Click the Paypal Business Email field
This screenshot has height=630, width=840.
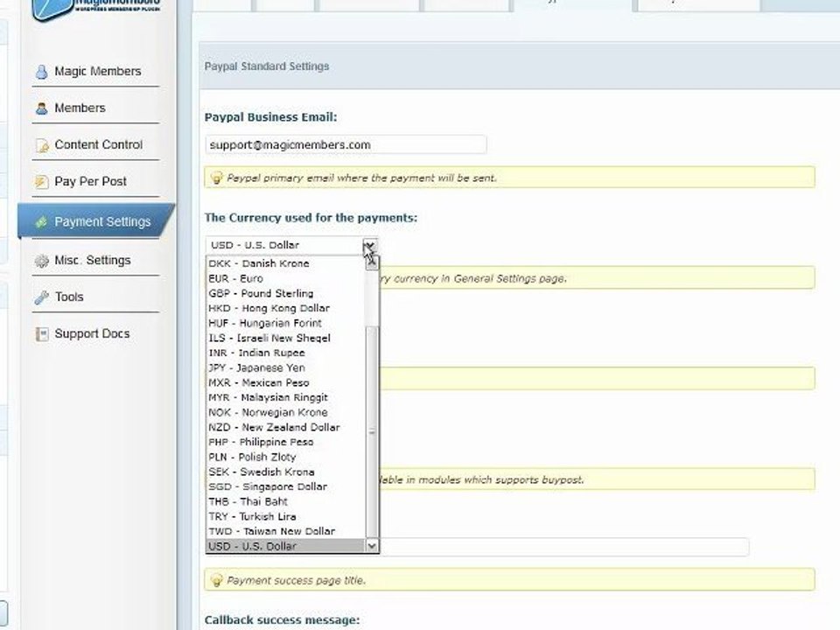[x=346, y=144]
